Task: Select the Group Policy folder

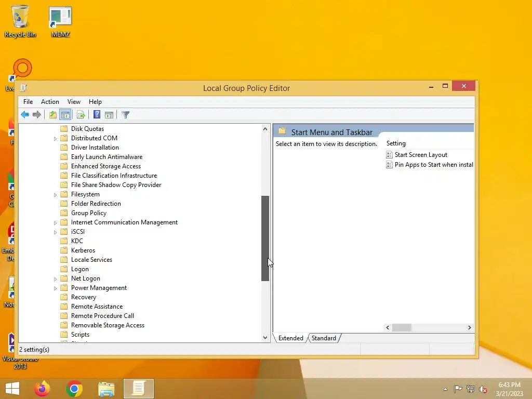Action: [x=88, y=213]
